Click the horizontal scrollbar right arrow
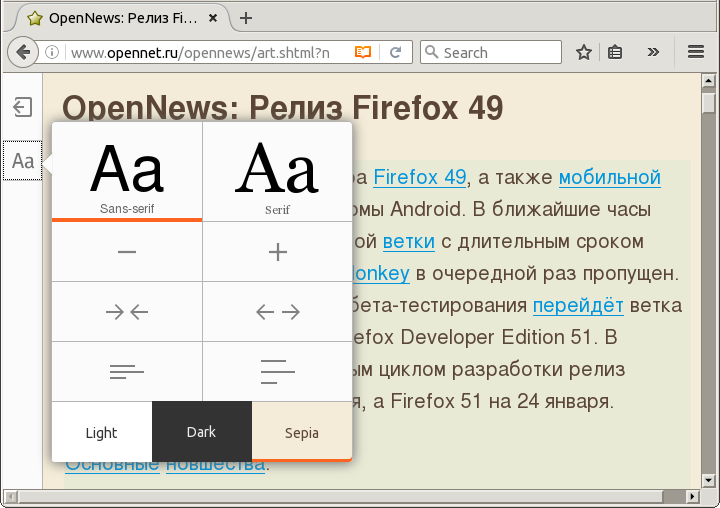The height and width of the screenshot is (508, 720). pos(693,496)
